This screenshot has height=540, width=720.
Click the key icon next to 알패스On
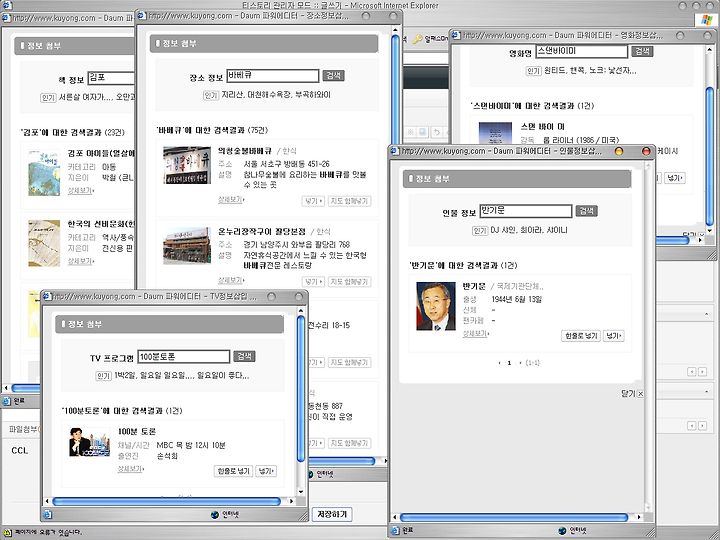pyautogui.click(x=417, y=40)
